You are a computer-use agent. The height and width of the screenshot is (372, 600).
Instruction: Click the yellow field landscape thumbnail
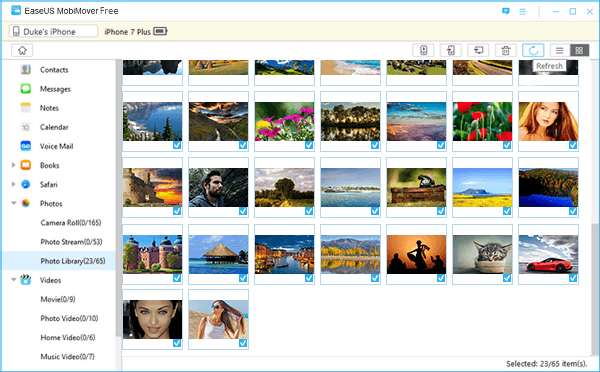point(482,187)
